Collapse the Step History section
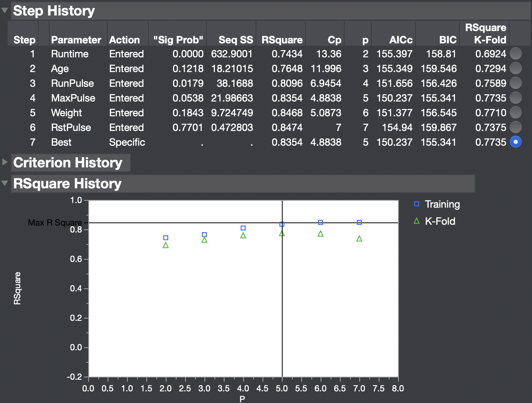Image resolution: width=532 pixels, height=403 pixels. tap(5, 10)
